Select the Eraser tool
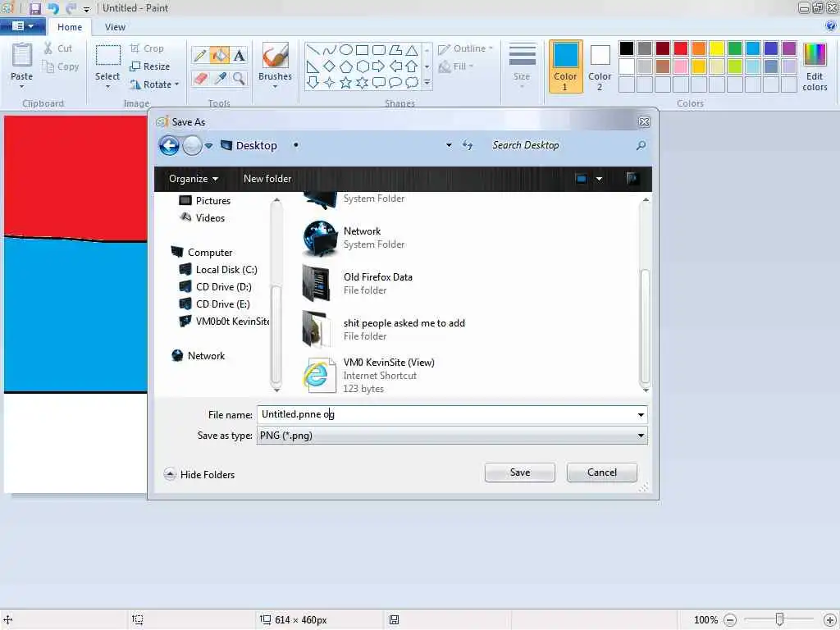 (200, 78)
